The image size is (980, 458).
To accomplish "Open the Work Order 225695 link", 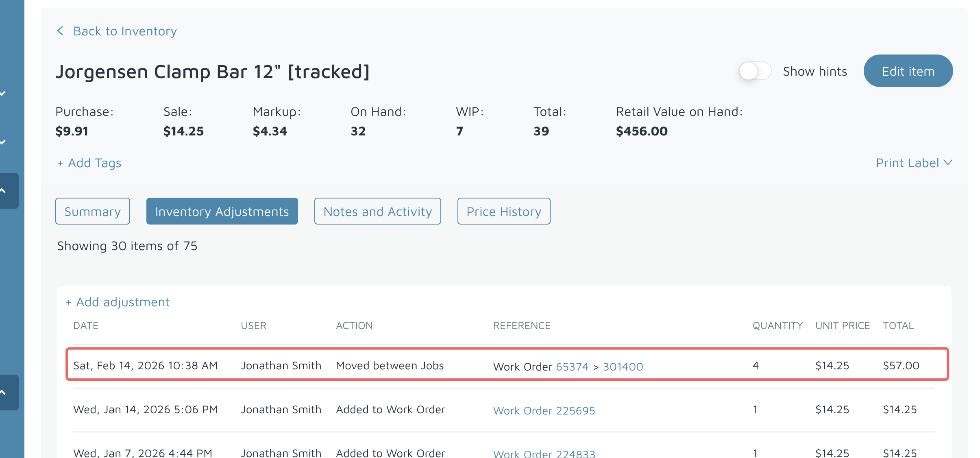I will click(544, 411).
